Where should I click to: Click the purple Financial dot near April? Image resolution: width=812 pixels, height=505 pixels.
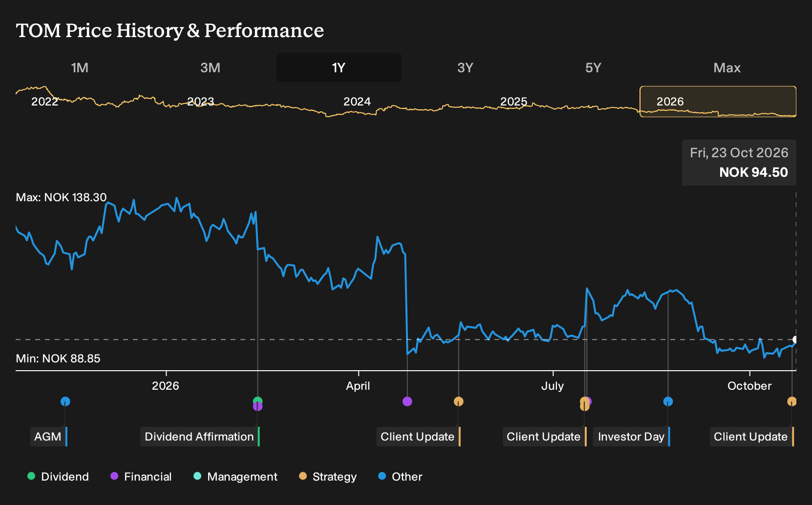(407, 401)
